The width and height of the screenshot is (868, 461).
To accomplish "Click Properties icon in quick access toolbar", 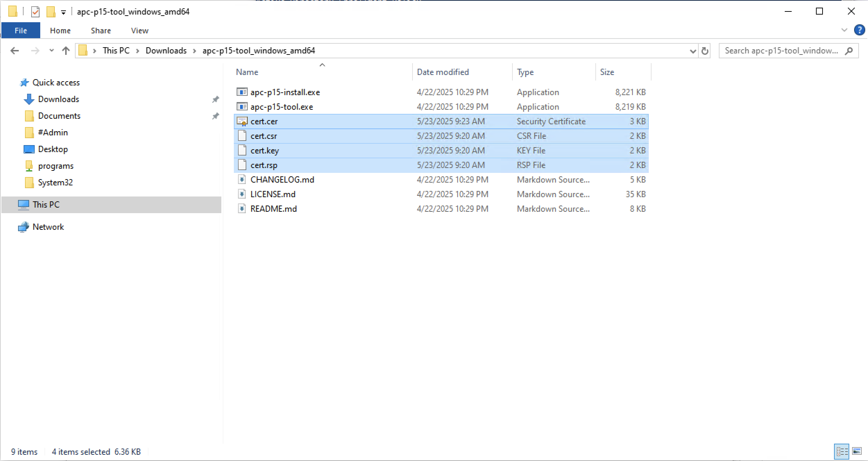I will [x=35, y=12].
